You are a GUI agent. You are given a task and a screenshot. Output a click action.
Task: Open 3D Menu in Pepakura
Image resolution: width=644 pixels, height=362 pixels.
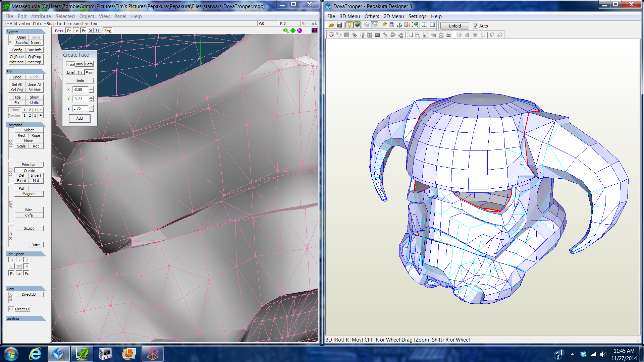(x=350, y=16)
